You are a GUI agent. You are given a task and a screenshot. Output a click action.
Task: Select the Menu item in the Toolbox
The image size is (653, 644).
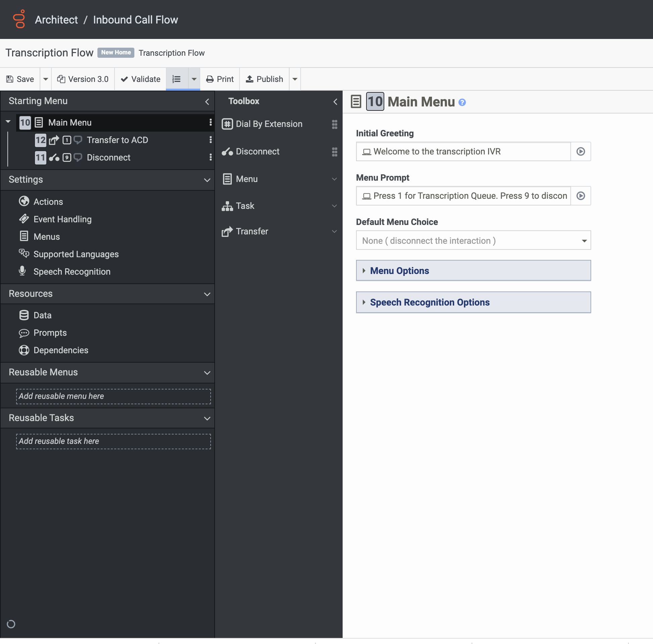[247, 179]
